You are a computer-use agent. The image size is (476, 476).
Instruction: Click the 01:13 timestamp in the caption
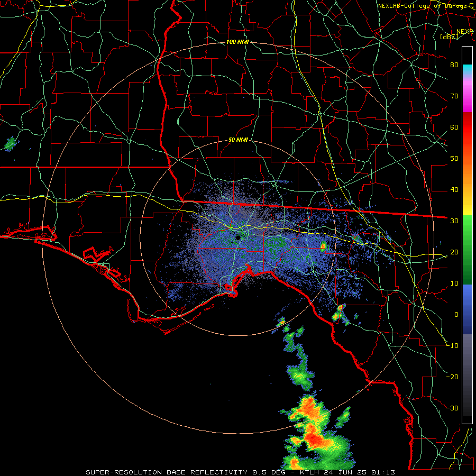click(384, 472)
